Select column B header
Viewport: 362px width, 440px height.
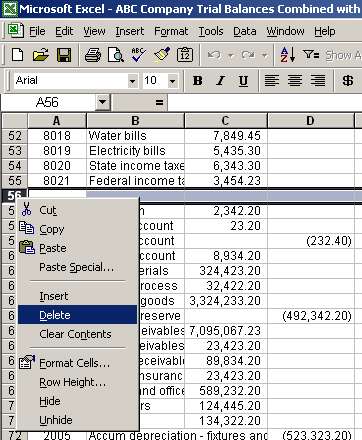tap(135, 121)
